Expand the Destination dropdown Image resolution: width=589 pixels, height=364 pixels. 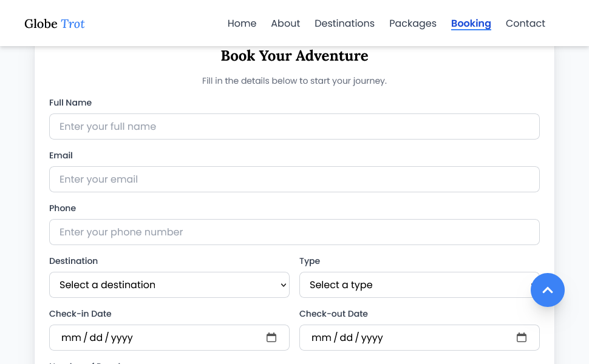(169, 285)
